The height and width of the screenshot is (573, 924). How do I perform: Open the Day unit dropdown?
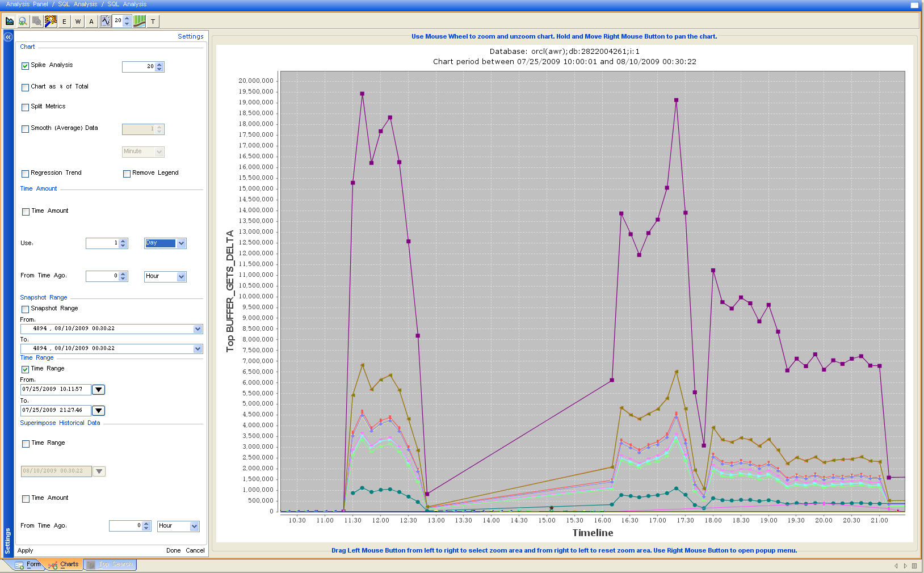181,243
